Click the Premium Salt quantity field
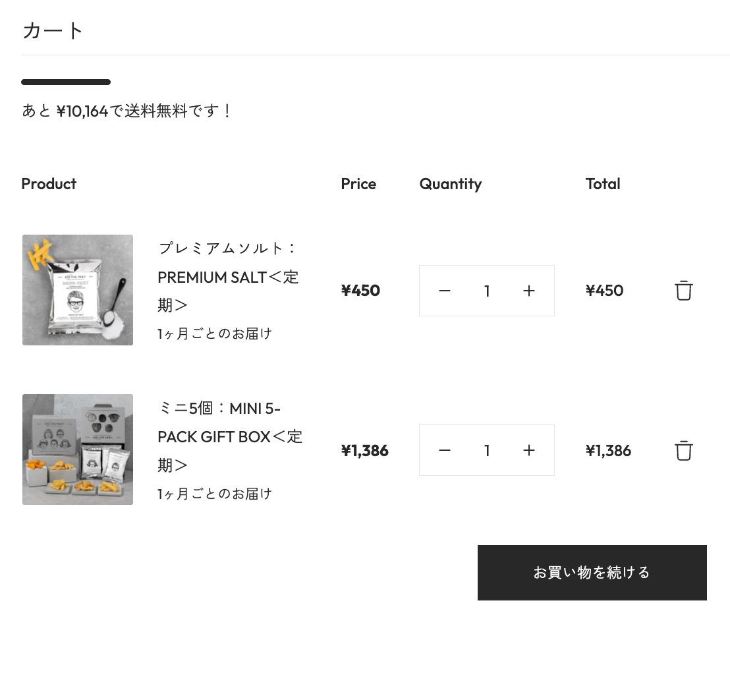730x700 pixels. [486, 291]
